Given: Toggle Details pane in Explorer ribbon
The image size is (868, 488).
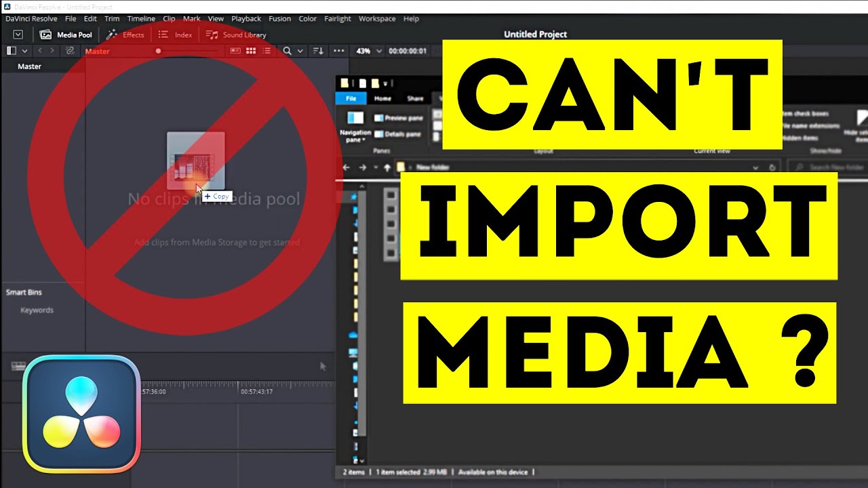Looking at the screenshot, I should (x=398, y=134).
